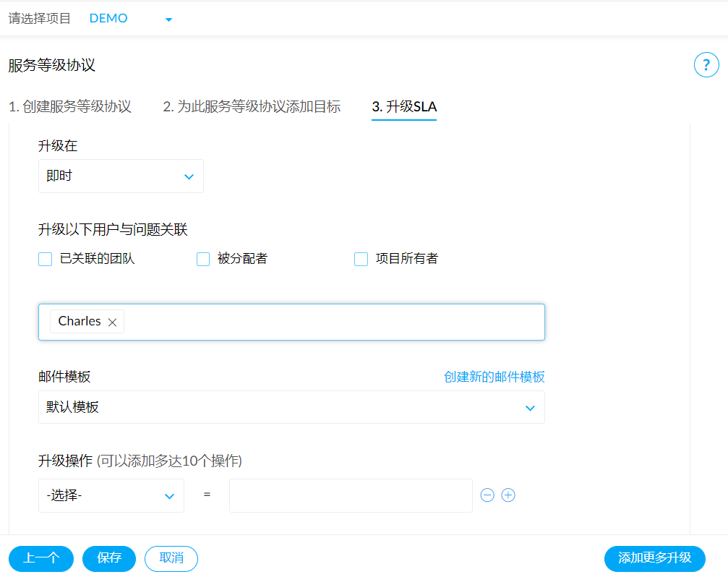Click the help question mark icon
The image size is (728, 577).
point(706,65)
